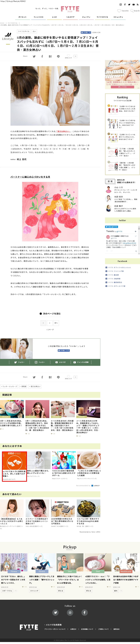Click the 漢方女神占い link in intro text

pyautogui.click(x=63, y=131)
